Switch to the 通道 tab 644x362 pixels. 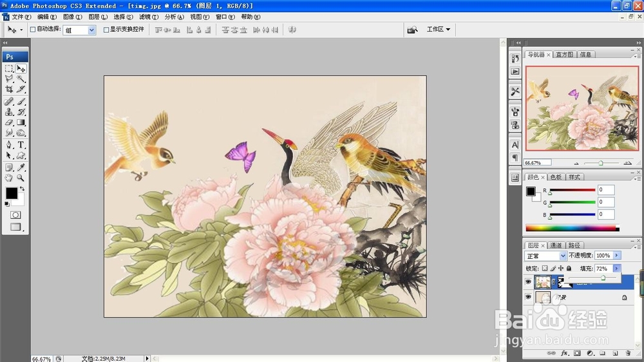tap(556, 245)
